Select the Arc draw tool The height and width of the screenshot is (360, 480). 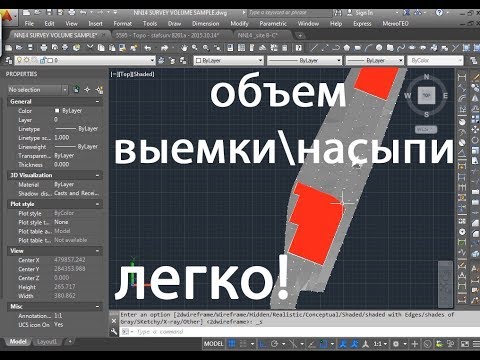[368, 48]
